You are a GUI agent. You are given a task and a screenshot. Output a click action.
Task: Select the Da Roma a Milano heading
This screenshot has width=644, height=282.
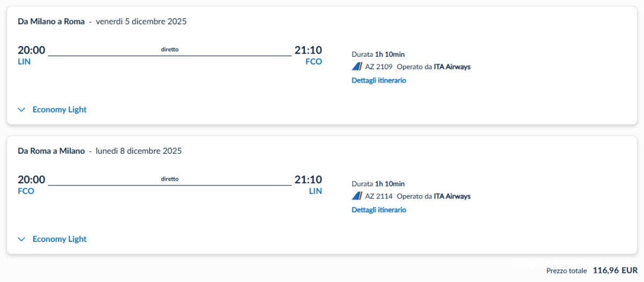click(51, 151)
